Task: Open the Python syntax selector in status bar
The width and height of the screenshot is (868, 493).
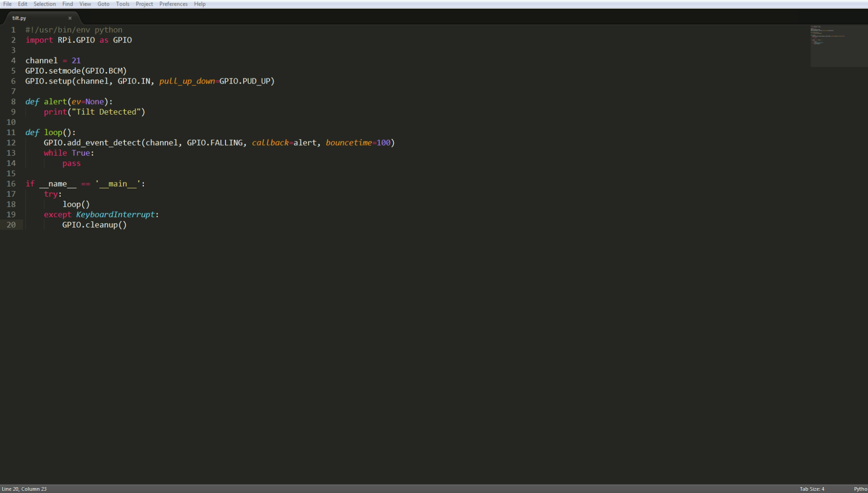Action: (x=859, y=489)
